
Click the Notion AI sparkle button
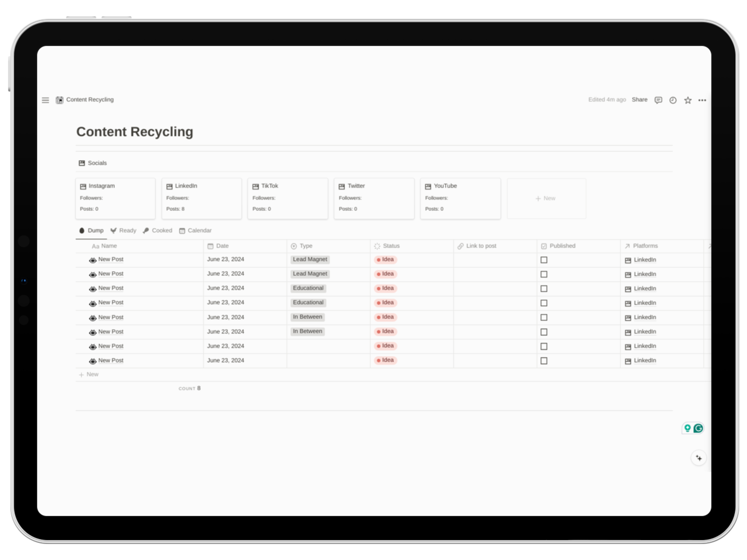(698, 458)
